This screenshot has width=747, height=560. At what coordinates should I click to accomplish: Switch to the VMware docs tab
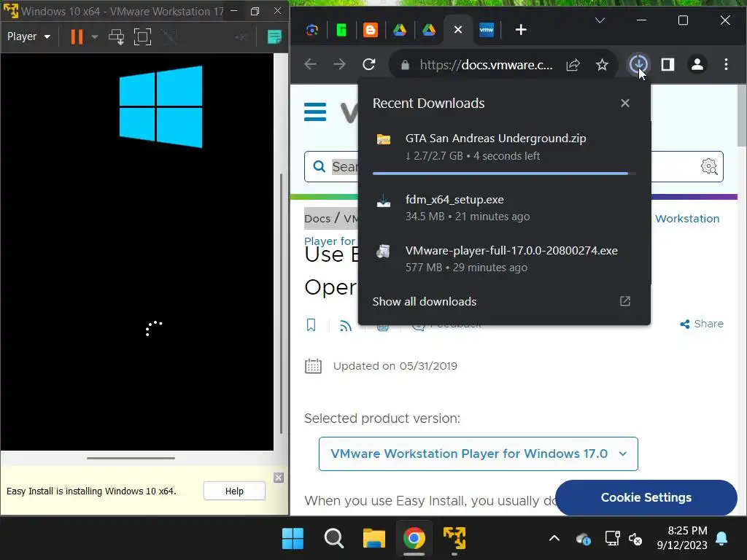pos(487,30)
